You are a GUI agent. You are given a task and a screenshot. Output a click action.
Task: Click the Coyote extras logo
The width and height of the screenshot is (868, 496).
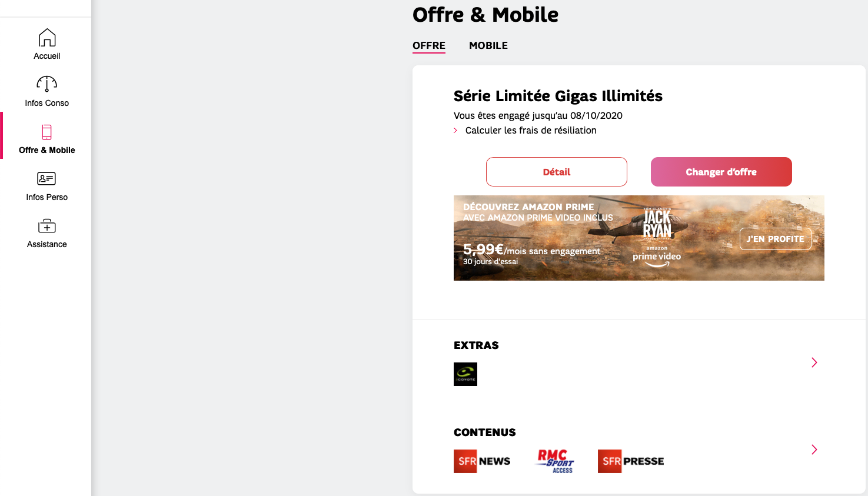(465, 374)
